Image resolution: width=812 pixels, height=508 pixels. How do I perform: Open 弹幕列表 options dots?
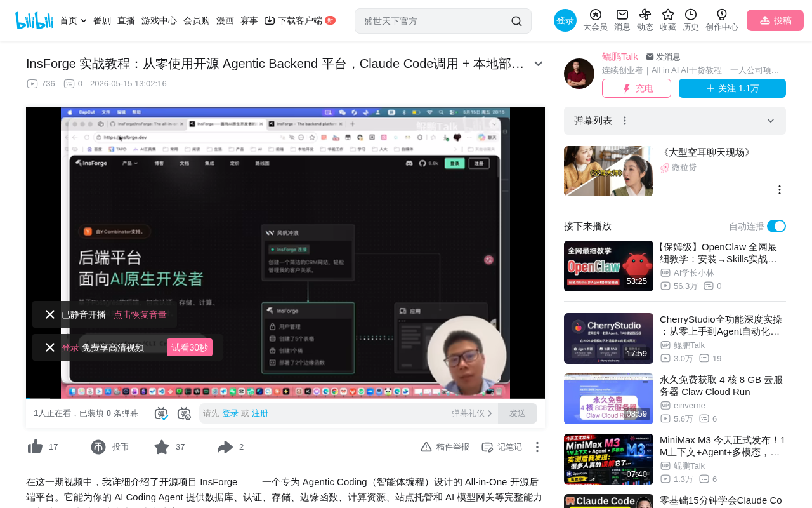[x=625, y=121]
